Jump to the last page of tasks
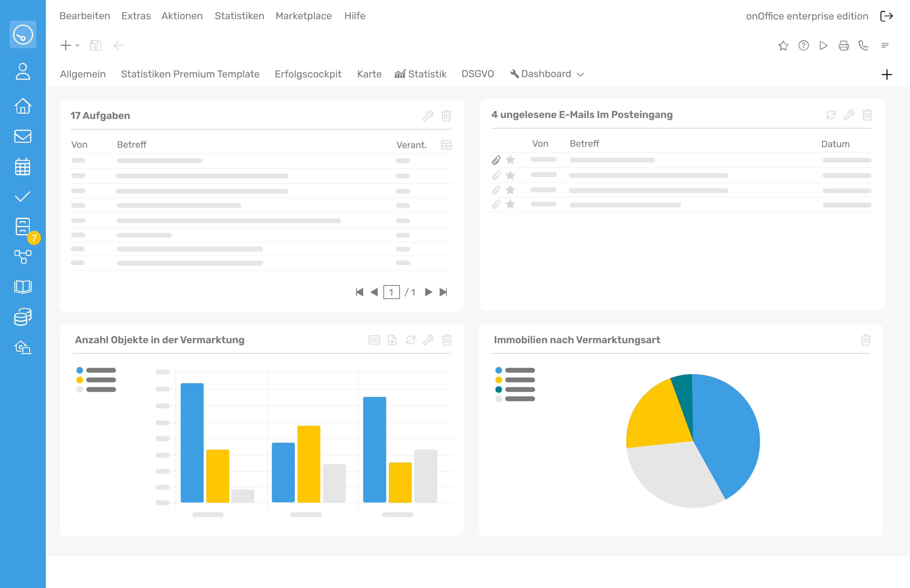 [x=443, y=292]
